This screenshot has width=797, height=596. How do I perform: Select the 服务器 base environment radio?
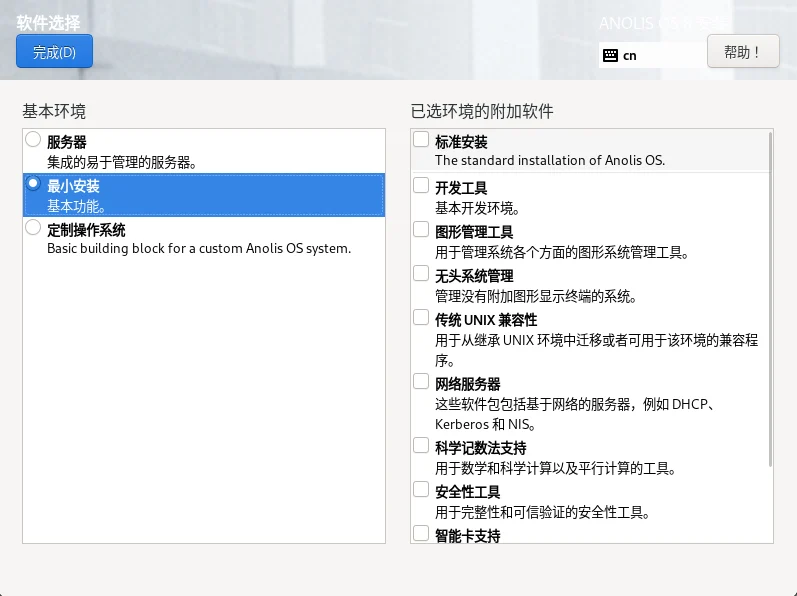pyautogui.click(x=33, y=139)
